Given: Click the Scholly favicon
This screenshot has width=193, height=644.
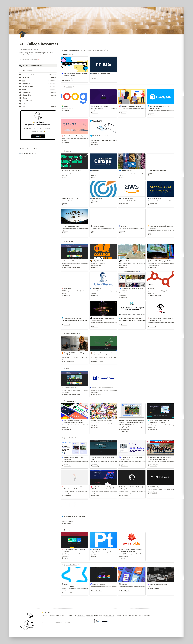Looking at the screenshot, I should tap(91, 487).
